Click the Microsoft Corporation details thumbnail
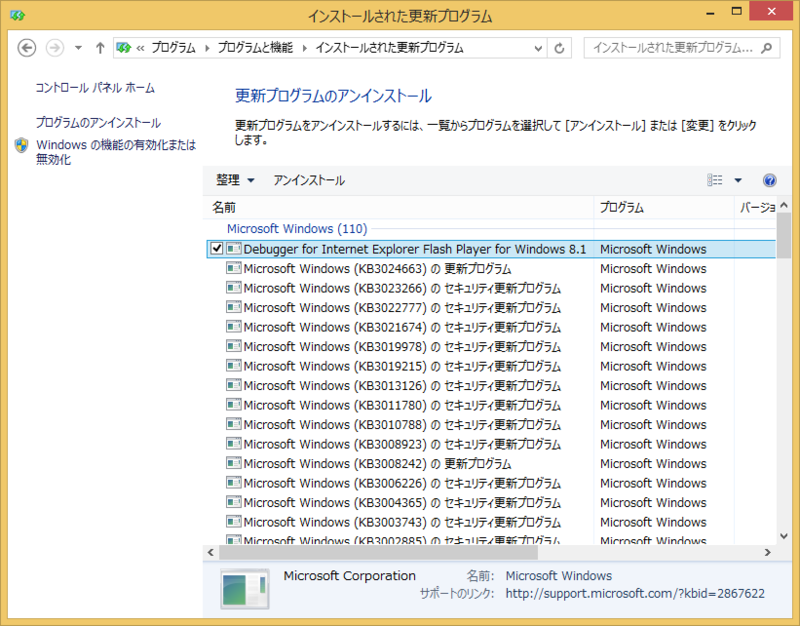Viewport: 800px width, 626px height. pyautogui.click(x=245, y=589)
